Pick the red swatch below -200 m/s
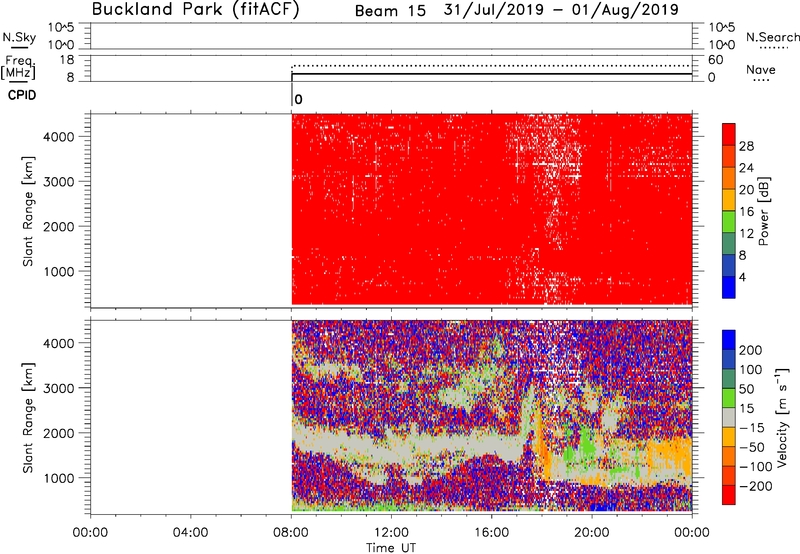 coord(729,495)
